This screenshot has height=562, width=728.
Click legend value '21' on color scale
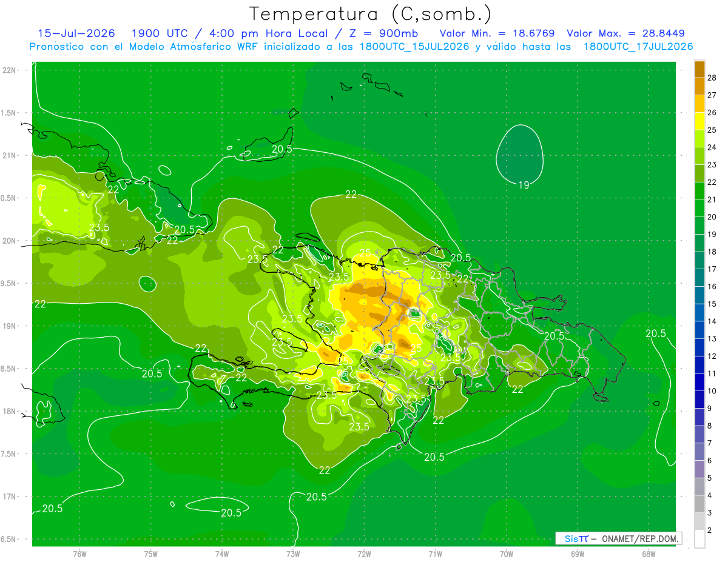pos(712,199)
